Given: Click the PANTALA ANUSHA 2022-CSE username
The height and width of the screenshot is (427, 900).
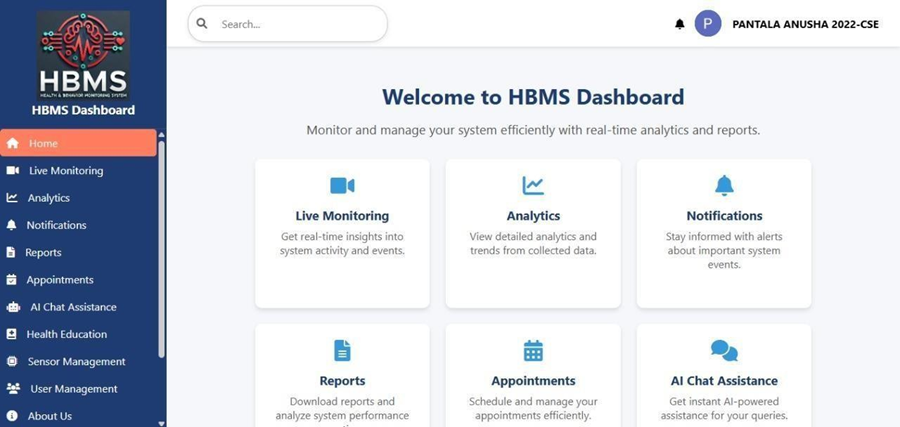Looking at the screenshot, I should tap(805, 24).
